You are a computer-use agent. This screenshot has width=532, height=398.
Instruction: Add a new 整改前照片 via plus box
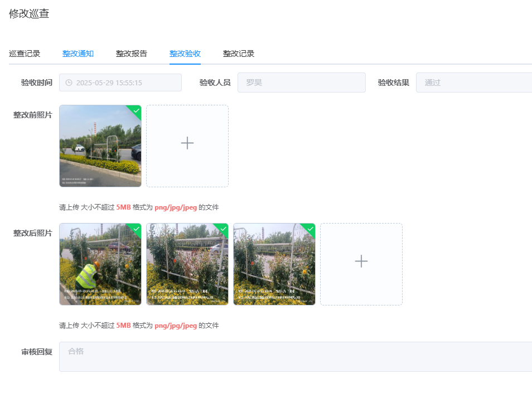pyautogui.click(x=187, y=146)
